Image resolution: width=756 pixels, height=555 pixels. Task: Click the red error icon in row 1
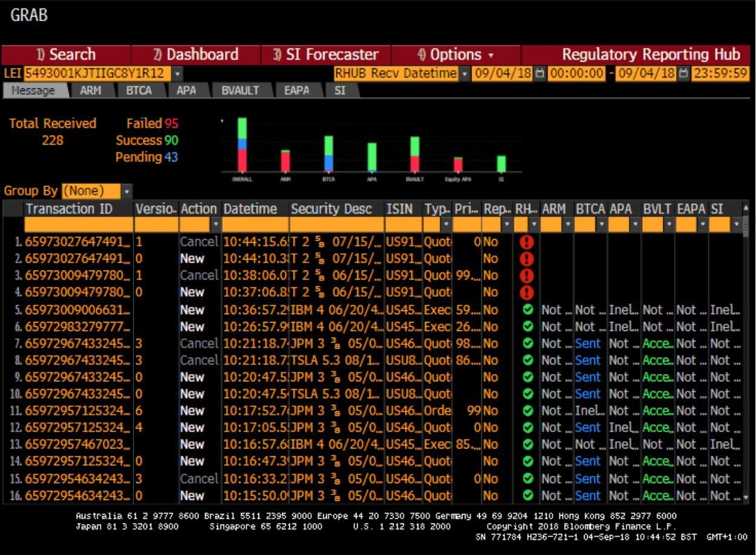527,242
